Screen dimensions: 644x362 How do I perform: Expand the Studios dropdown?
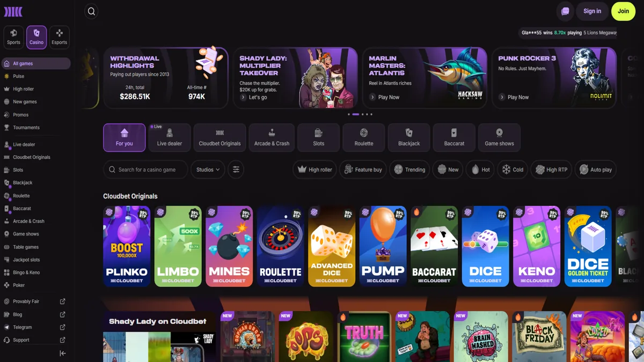208,169
